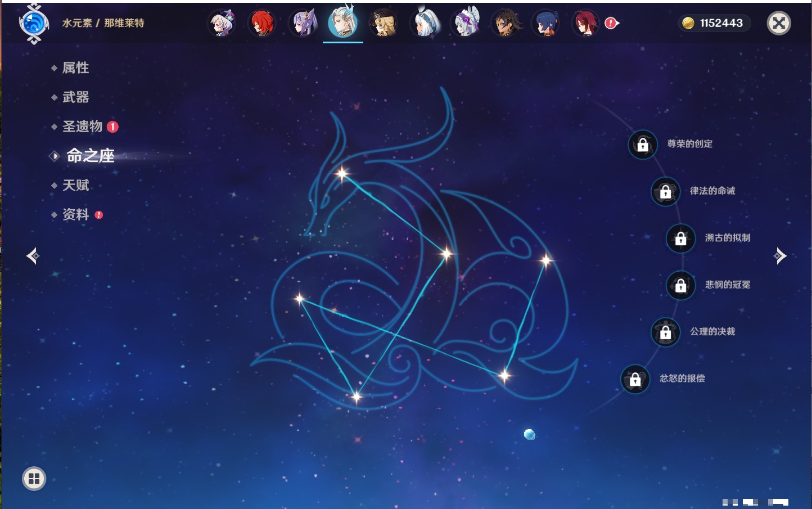812x509 pixels.
Task: Open the 天赋 talents page
Action: coord(75,185)
